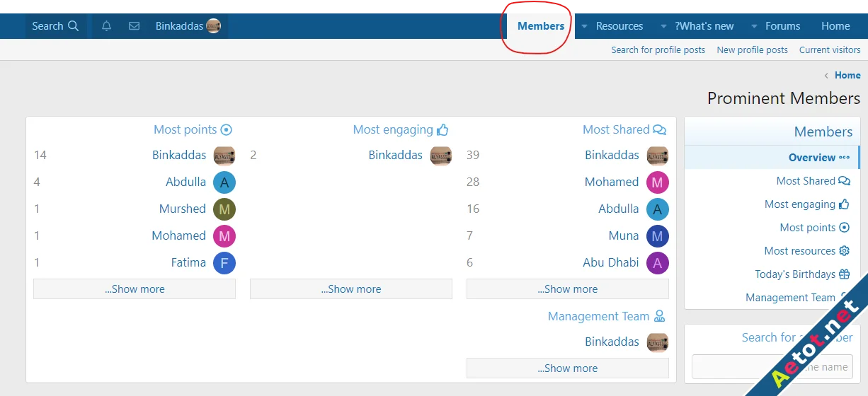Show more under Most engaging
Image resolution: width=868 pixels, height=396 pixels.
click(351, 289)
